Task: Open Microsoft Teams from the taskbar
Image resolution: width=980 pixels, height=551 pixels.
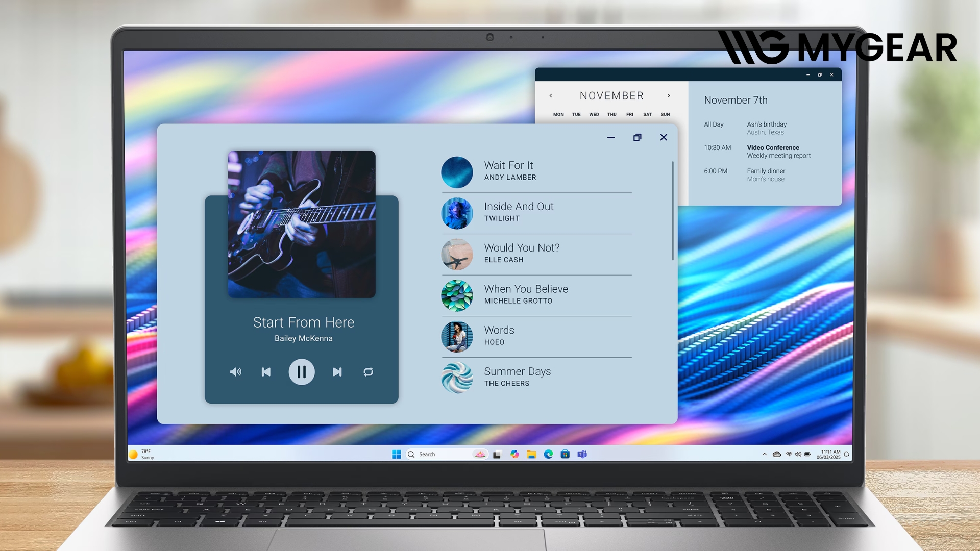Action: click(x=582, y=454)
